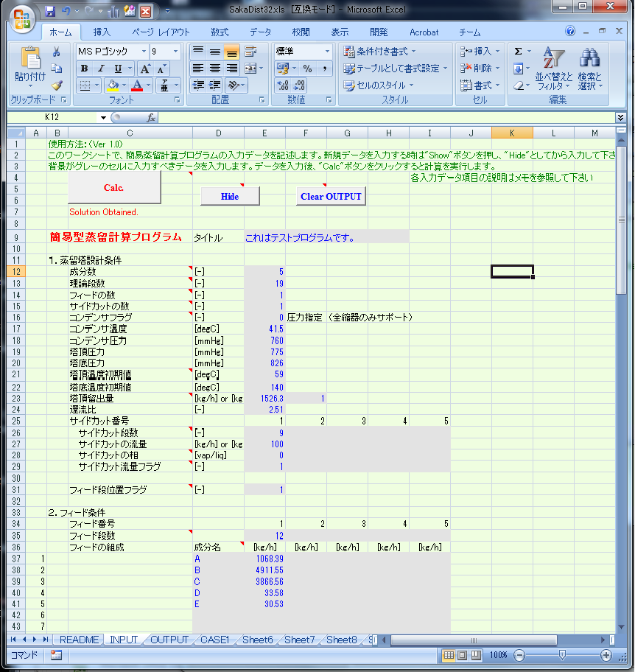The image size is (635, 672).
Task: Click the AutoSum sigma icon
Action: [x=518, y=52]
